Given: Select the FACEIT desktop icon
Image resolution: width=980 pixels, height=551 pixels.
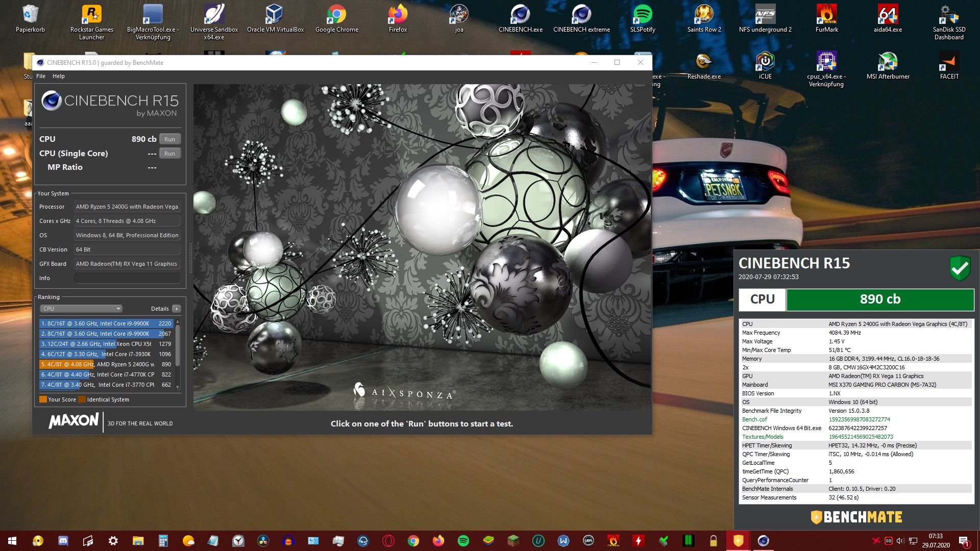Looking at the screenshot, I should 949,66.
